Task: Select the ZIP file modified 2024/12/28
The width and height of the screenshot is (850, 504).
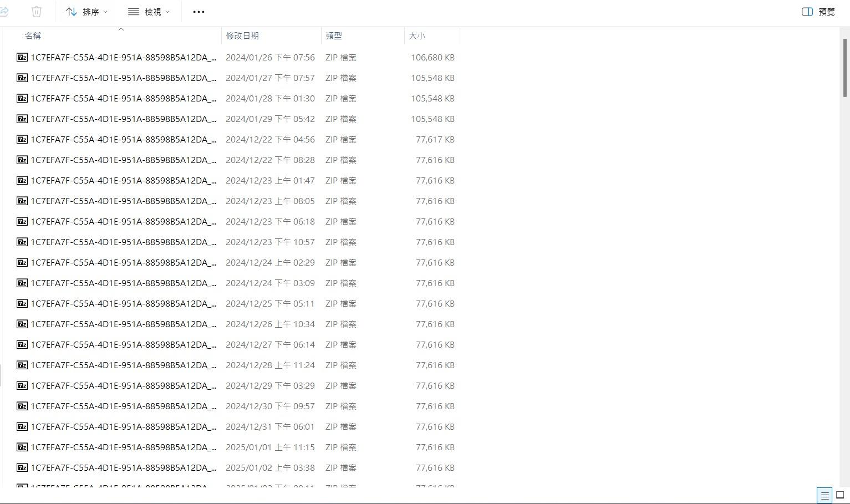Action: pos(123,365)
